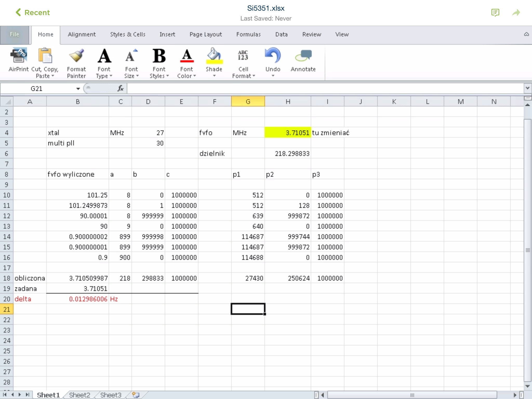532x399 pixels.
Task: Click the File button
Action: (15, 34)
